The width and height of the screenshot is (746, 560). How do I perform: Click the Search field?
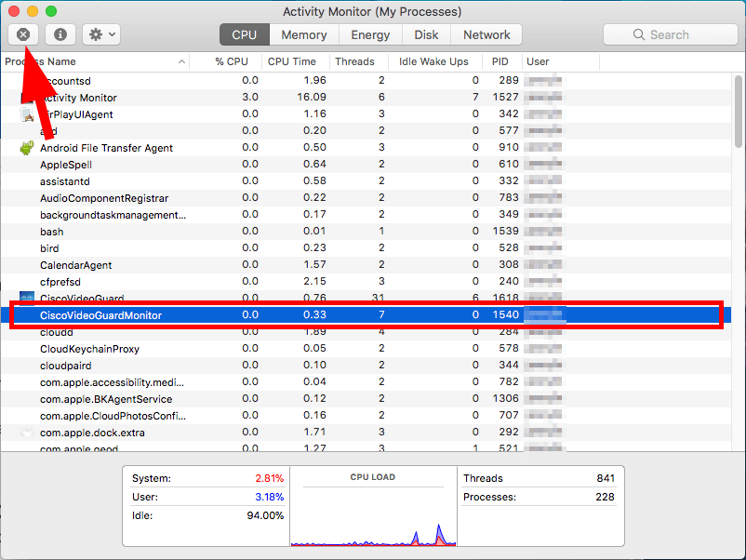671,34
